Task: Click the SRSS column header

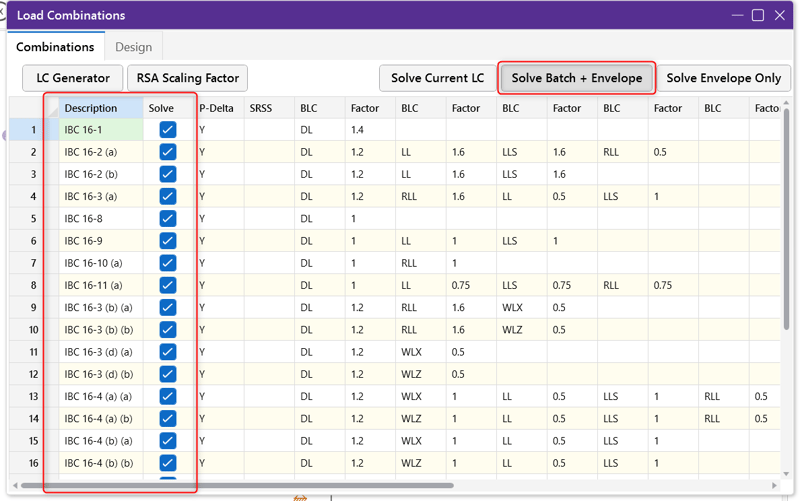Action: pos(261,108)
